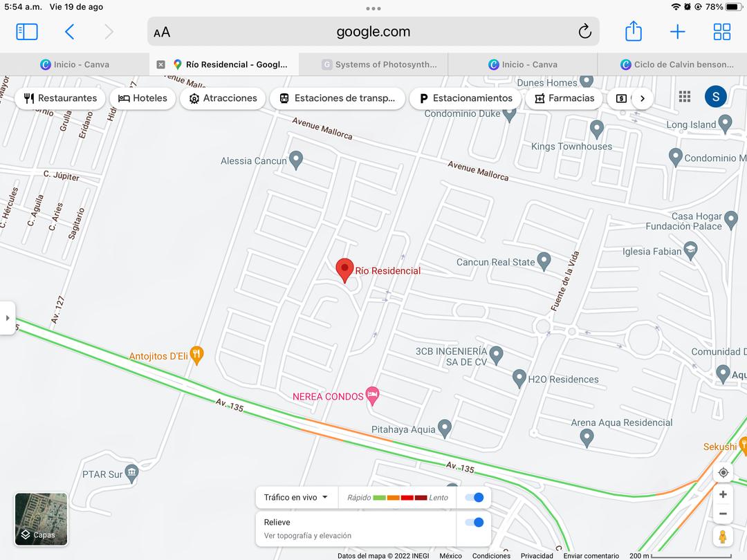Open the Safari sidebar panel icon
Viewport: 747px width, 560px height.
(27, 32)
